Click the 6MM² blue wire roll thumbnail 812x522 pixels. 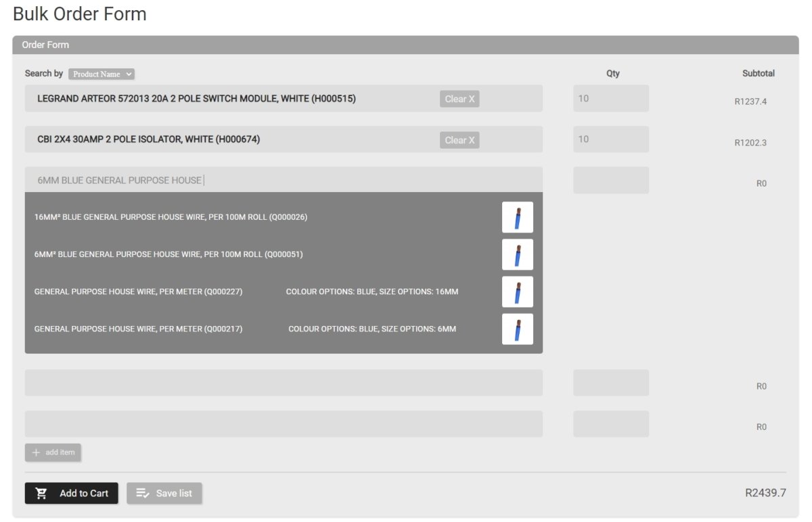pos(517,255)
